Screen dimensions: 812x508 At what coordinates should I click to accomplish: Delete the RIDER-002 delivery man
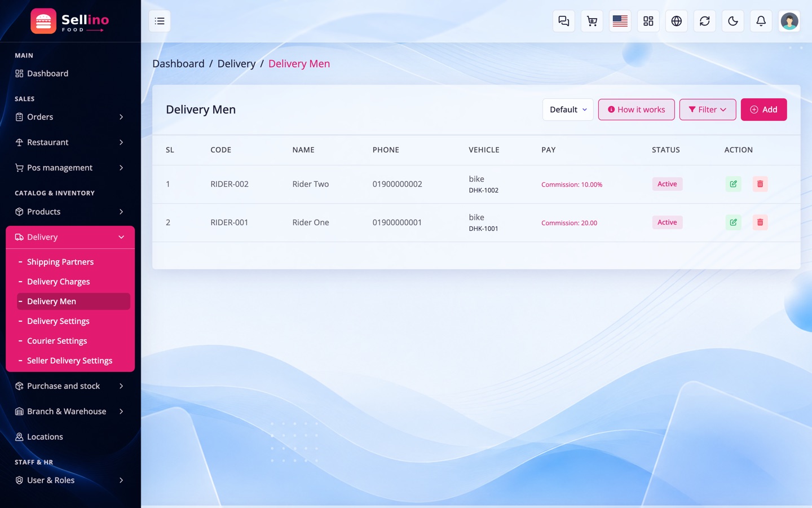(x=760, y=184)
